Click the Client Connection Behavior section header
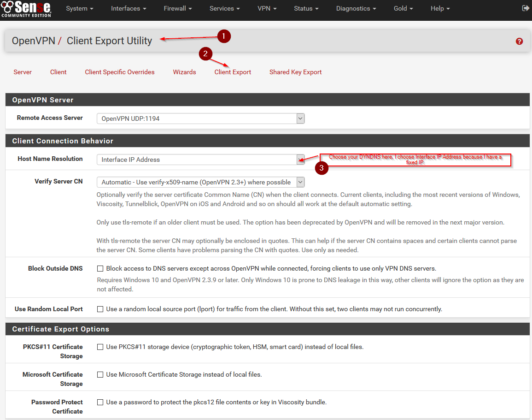The width and height of the screenshot is (532, 420). click(267, 141)
